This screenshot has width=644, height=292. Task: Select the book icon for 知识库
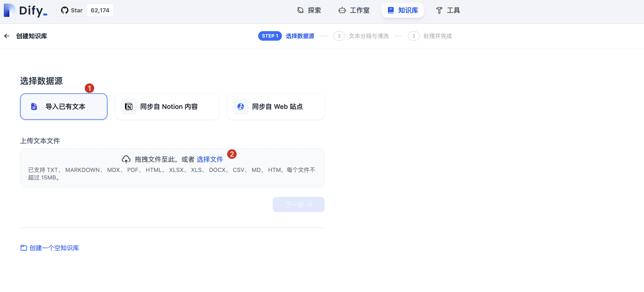pyautogui.click(x=390, y=10)
